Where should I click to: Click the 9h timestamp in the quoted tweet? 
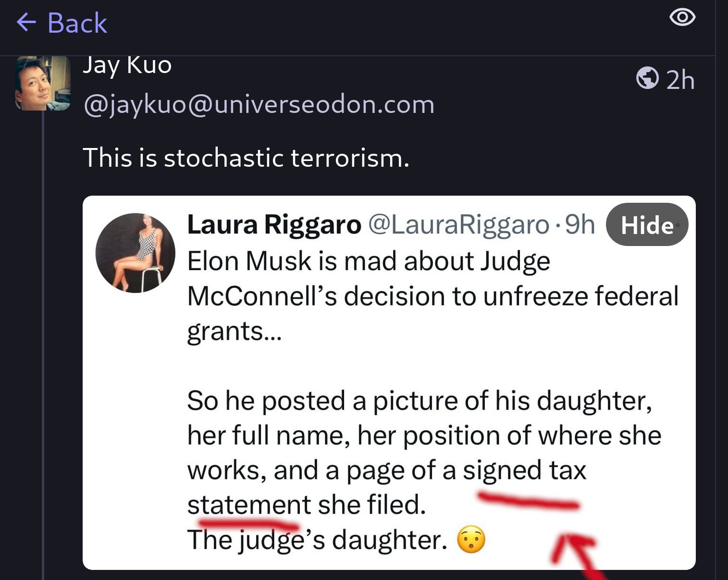pos(580,224)
